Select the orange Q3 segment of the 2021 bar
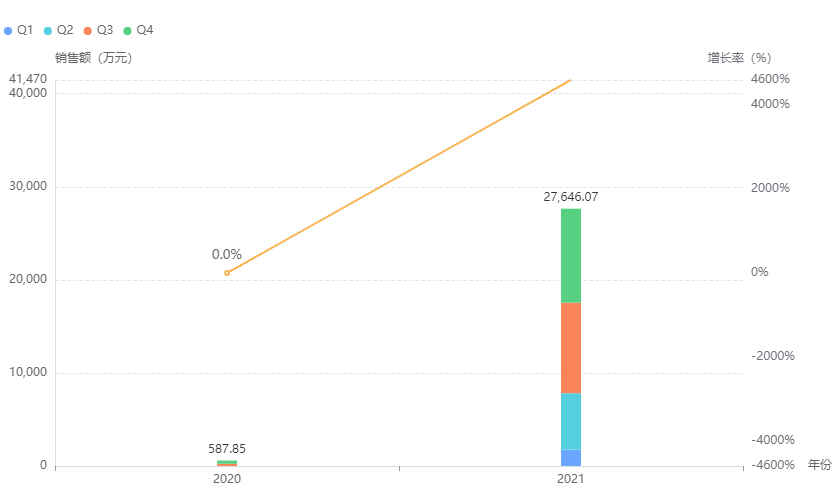Image resolution: width=838 pixels, height=488 pixels. (x=570, y=348)
